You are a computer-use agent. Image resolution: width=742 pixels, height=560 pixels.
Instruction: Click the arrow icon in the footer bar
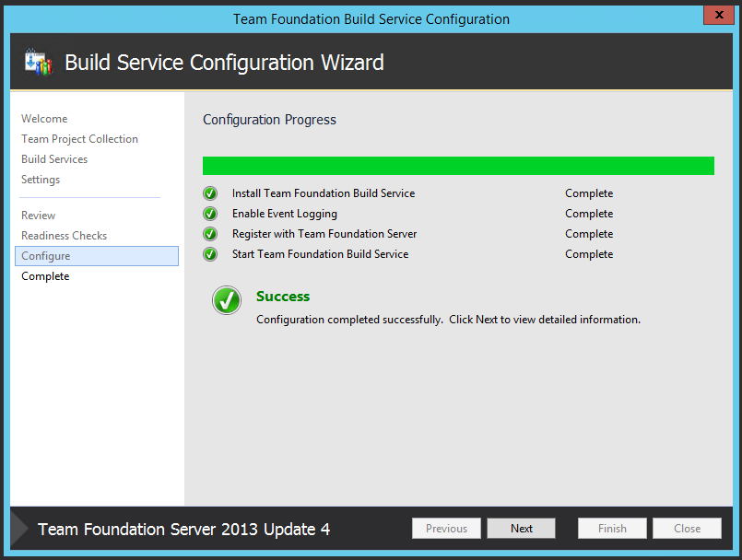(19, 529)
